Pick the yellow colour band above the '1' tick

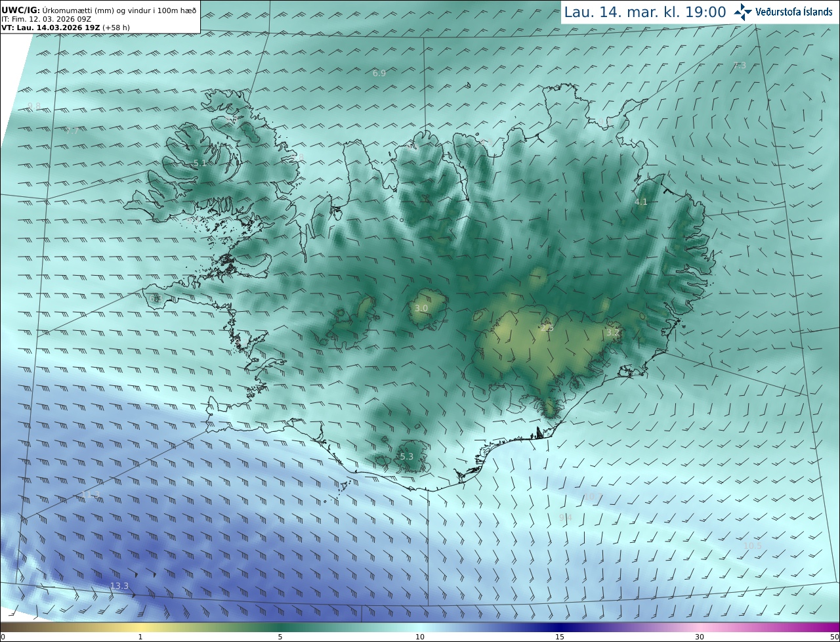pos(140,627)
